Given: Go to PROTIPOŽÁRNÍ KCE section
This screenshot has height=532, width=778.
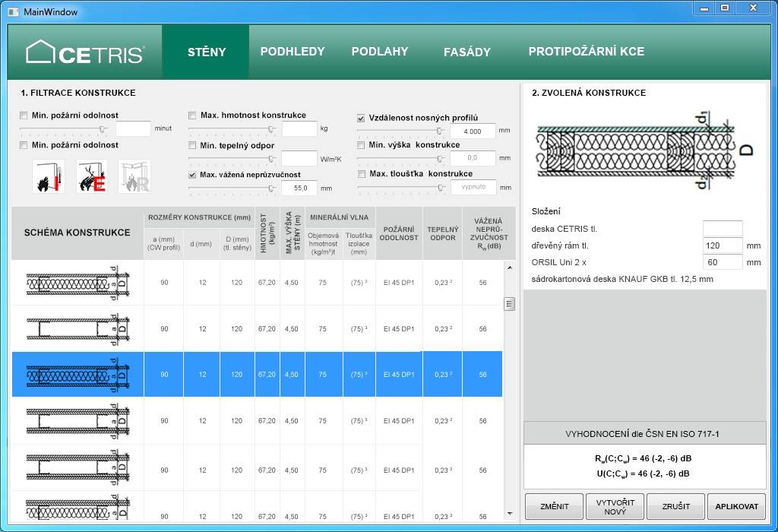Looking at the screenshot, I should 586,52.
